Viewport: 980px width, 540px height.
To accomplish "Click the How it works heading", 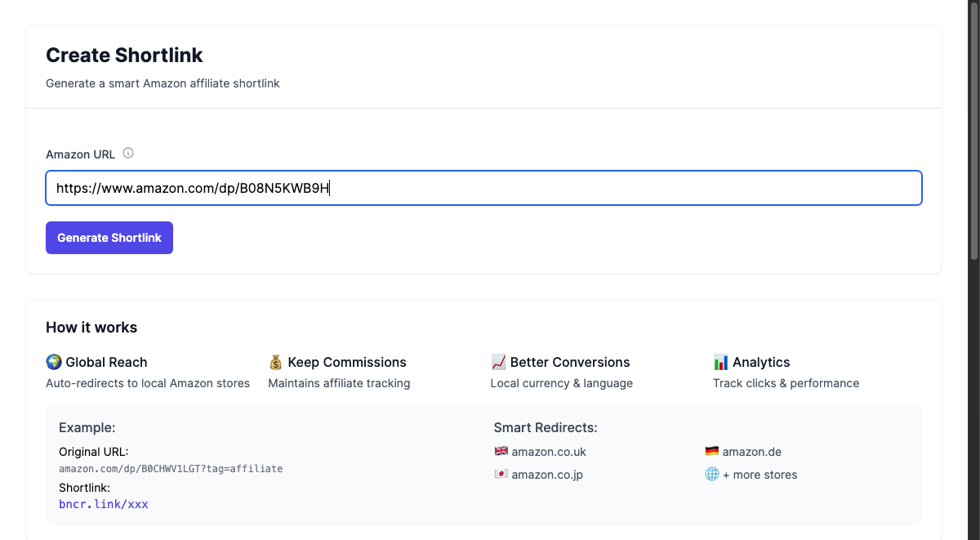I will [91, 328].
